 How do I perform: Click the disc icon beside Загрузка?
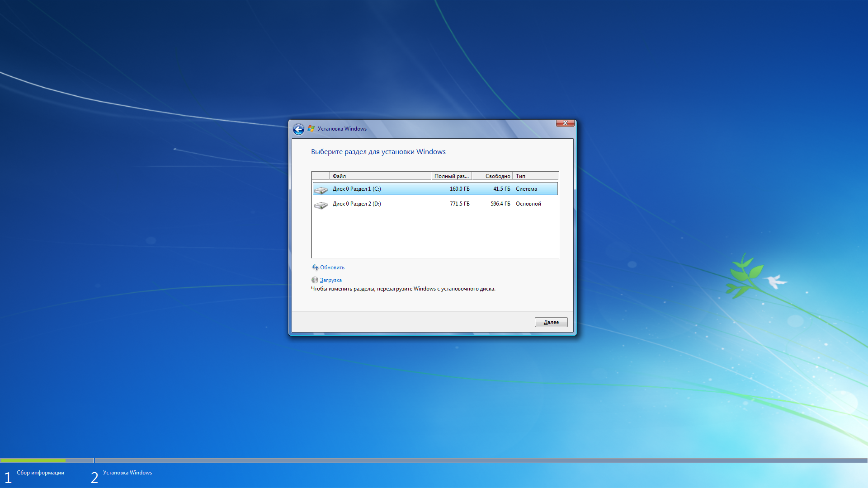[x=315, y=280]
